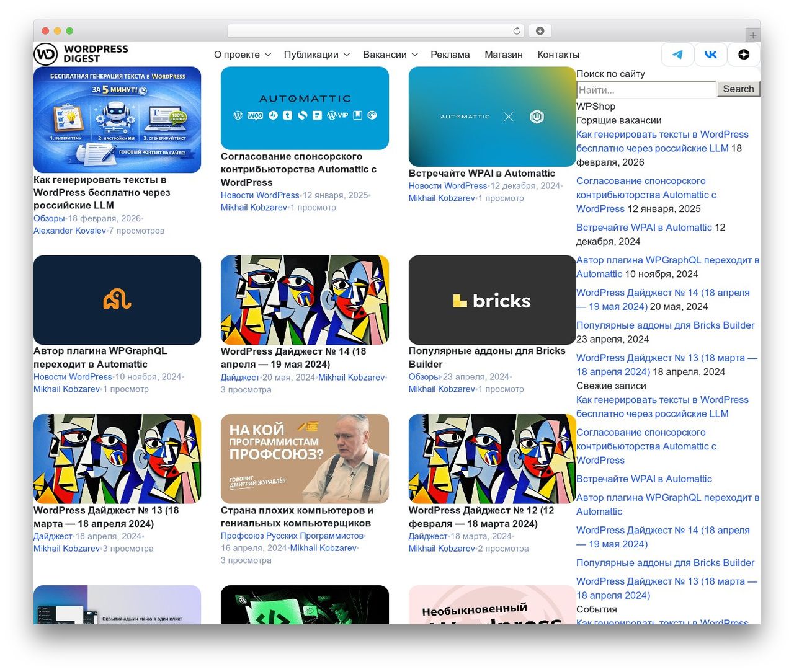Open the Вакансии menu item
This screenshot has height=672, width=794.
point(385,55)
